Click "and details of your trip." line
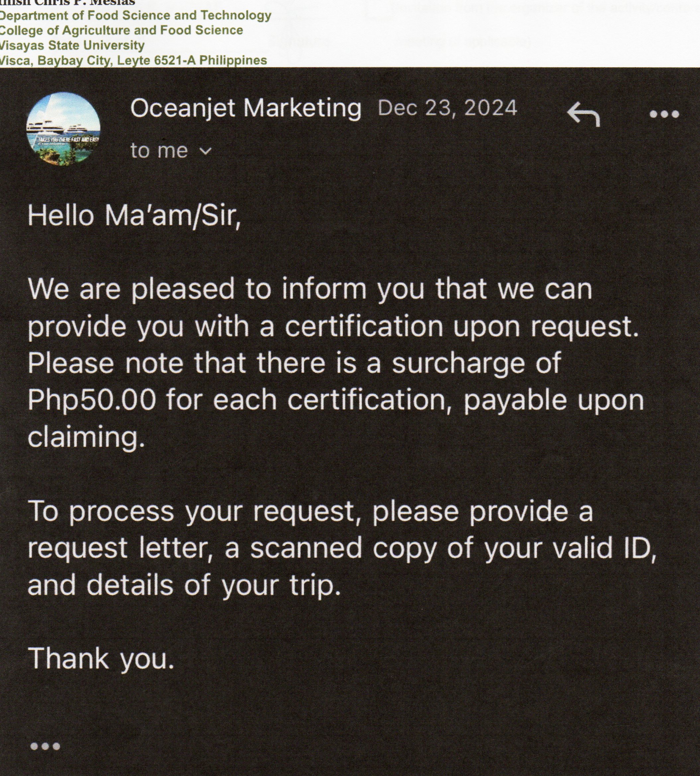Screen dimensions: 700x776 (184, 585)
